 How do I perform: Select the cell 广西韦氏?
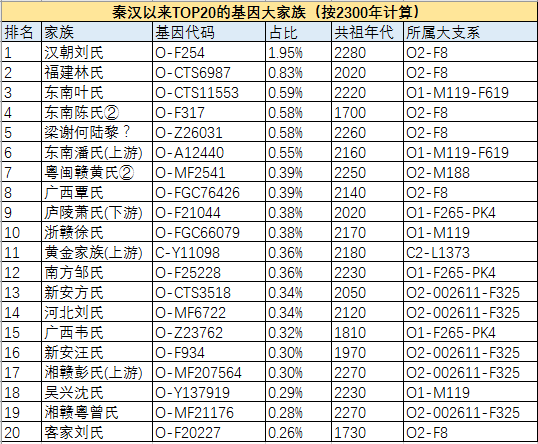click(97, 332)
